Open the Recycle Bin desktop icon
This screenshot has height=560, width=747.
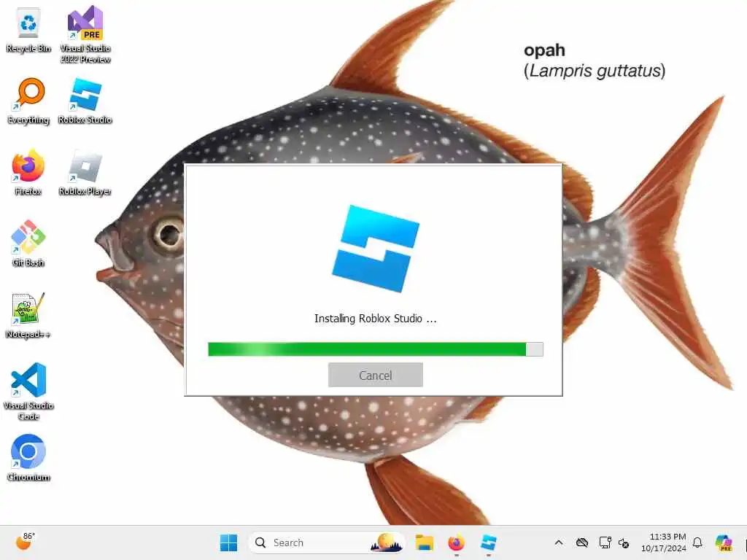coord(28,31)
